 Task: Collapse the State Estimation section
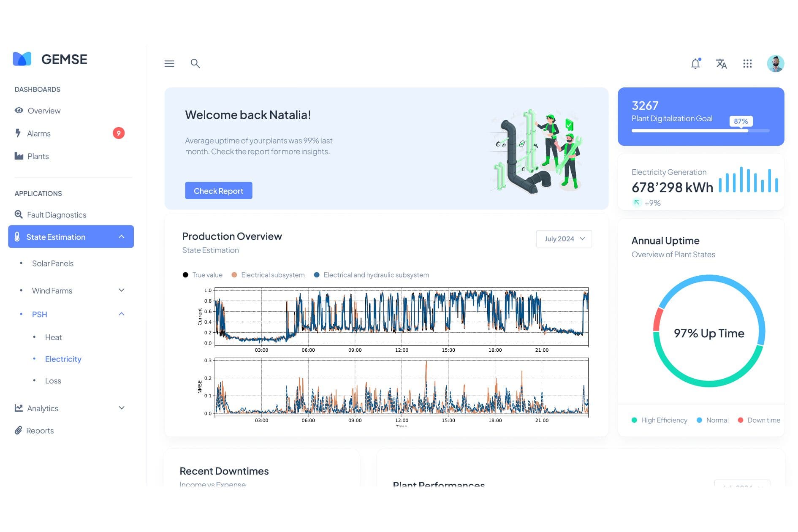click(x=122, y=237)
